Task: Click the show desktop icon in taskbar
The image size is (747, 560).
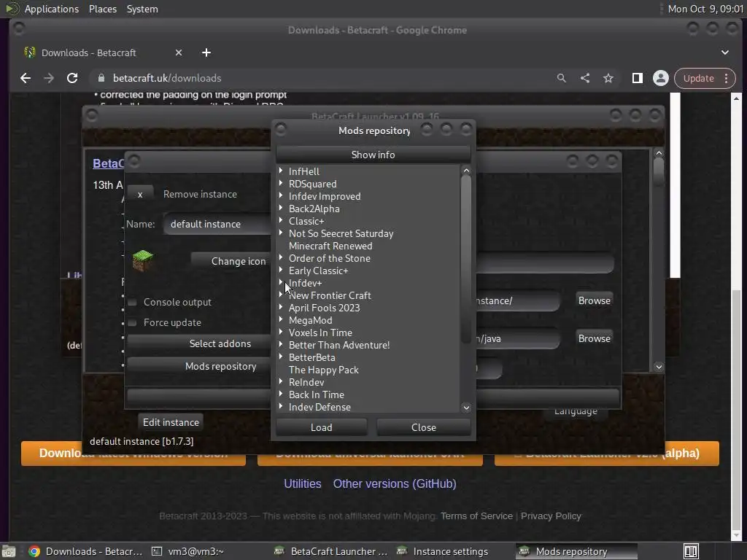Action: (x=9, y=551)
